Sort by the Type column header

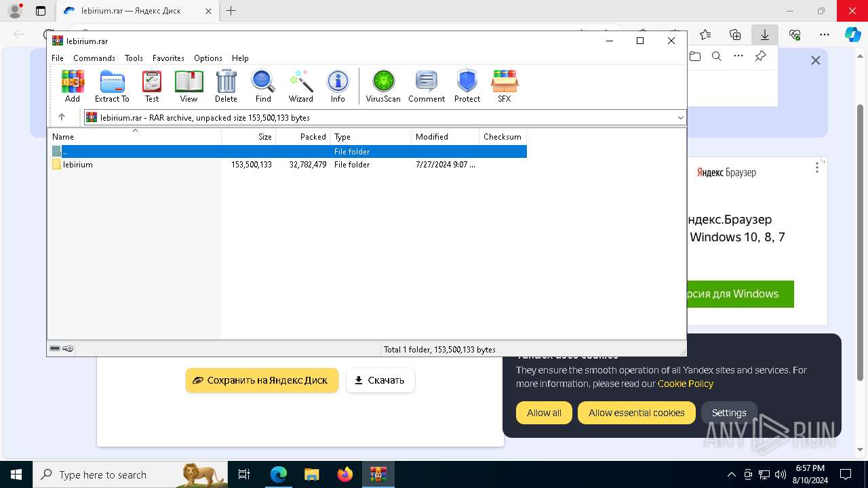[371, 137]
